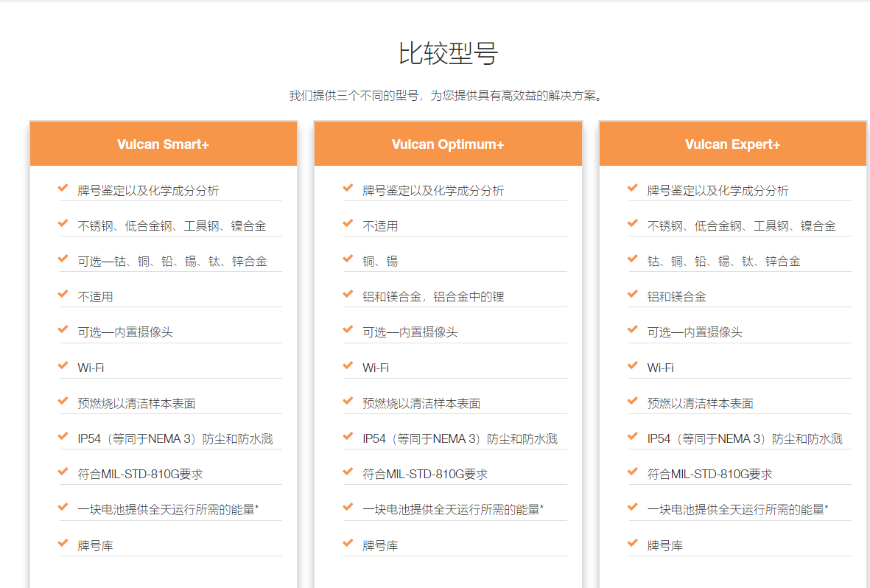
Task: Click the checkmark next to 铝和镁合金 under Vulcan Expert+
Action: 633,295
